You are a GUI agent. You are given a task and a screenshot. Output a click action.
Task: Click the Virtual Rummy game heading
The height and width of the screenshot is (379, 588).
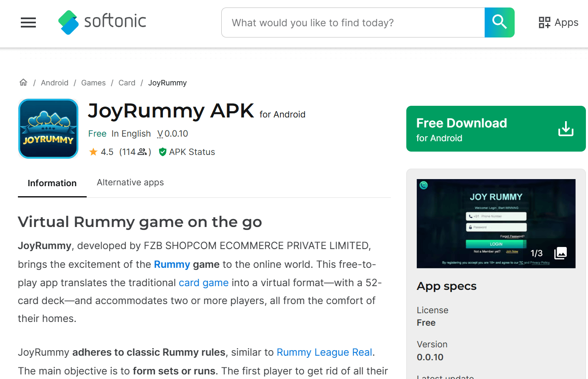[140, 222]
